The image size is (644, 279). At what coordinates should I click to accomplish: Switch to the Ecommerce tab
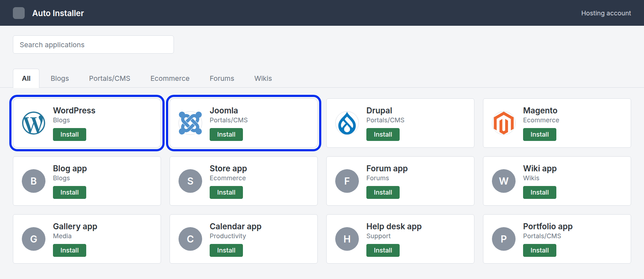pos(170,78)
